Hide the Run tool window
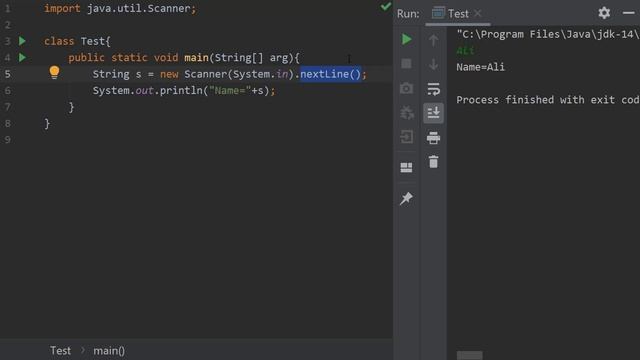Viewport: 640px width, 360px height. pyautogui.click(x=629, y=13)
